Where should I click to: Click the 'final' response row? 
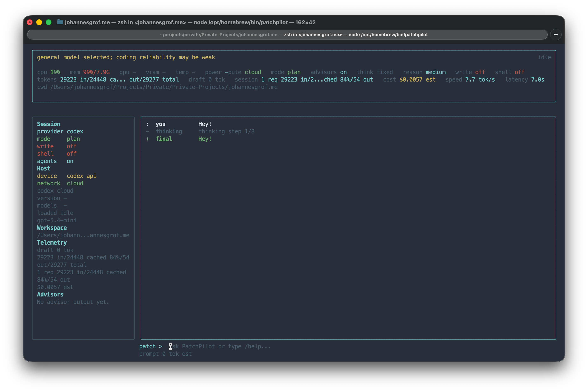click(x=179, y=139)
